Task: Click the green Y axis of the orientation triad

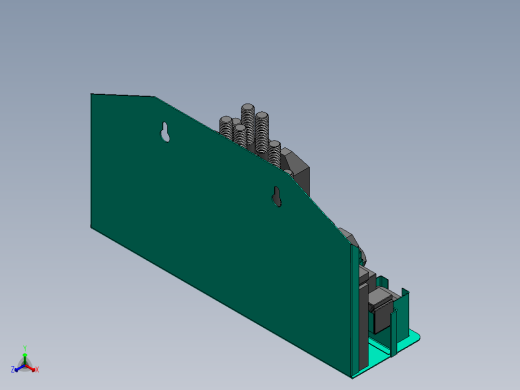Action: coord(25,352)
